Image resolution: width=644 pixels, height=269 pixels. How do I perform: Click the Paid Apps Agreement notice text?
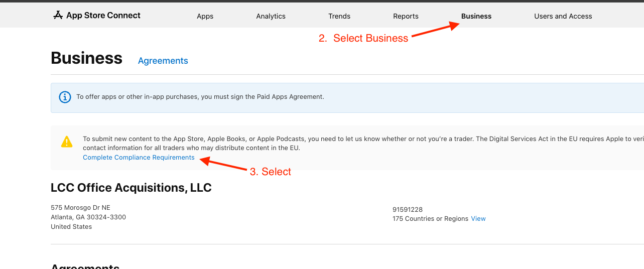pos(200,97)
